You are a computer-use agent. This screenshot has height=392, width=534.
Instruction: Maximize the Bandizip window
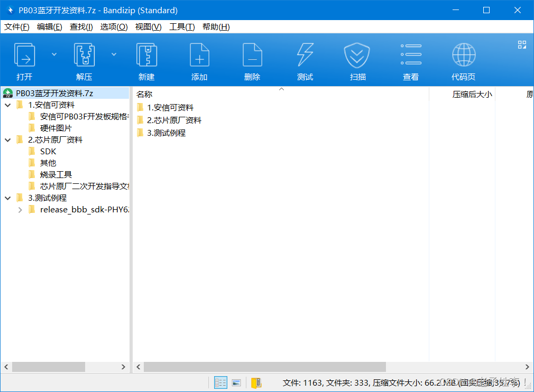tap(486, 10)
